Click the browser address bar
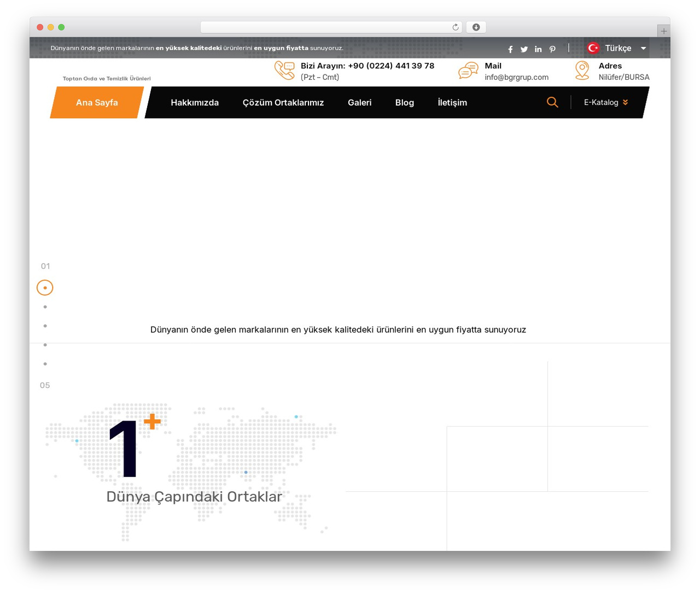Viewport: 700px width, 593px height. [x=331, y=27]
